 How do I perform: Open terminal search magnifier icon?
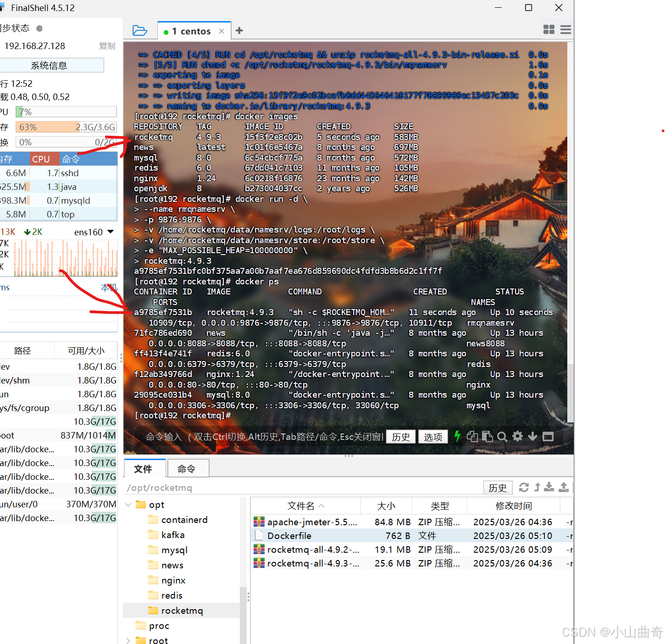[x=502, y=436]
